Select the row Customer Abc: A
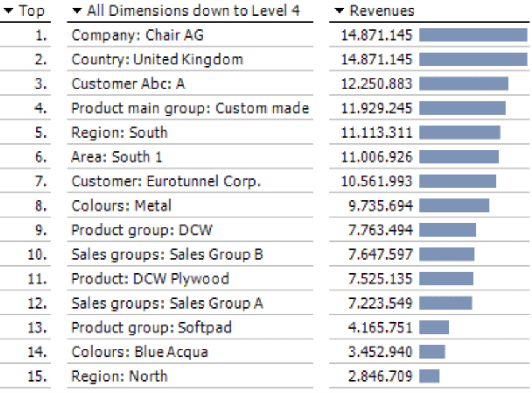This screenshot has height=393, width=532. click(128, 84)
